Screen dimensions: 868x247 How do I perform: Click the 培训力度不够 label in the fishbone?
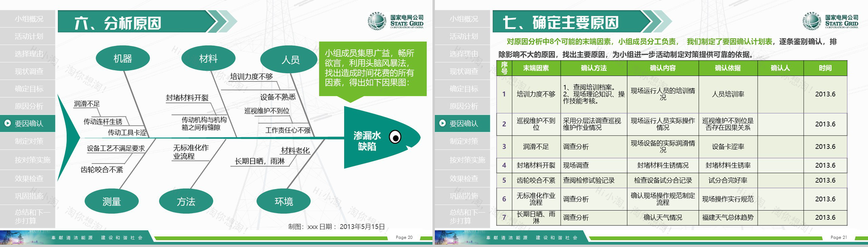coord(251,77)
